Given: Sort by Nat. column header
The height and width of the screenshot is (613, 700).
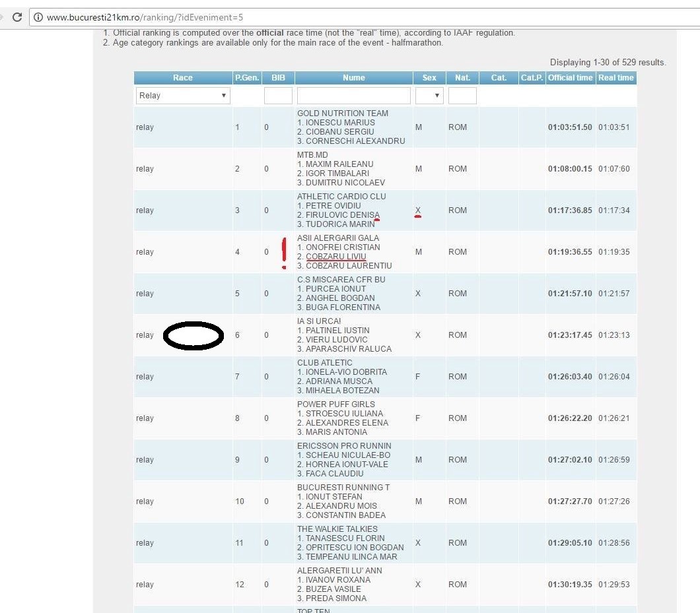Looking at the screenshot, I should point(462,78).
